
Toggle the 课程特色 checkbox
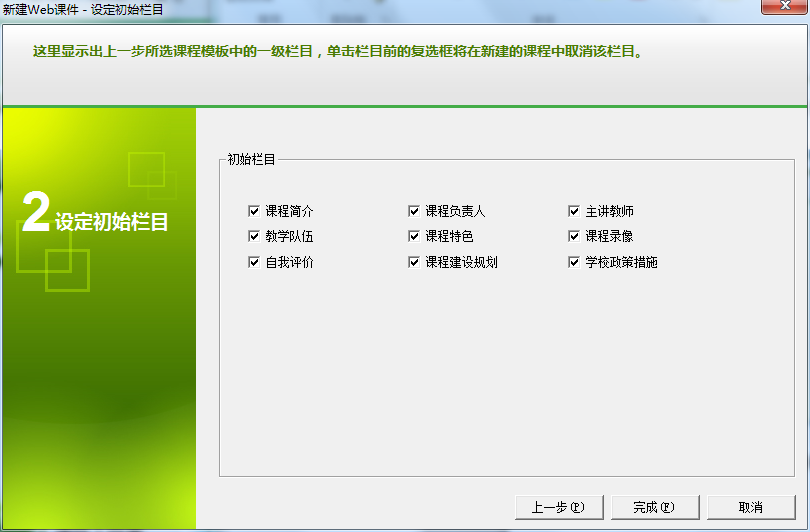click(x=414, y=237)
